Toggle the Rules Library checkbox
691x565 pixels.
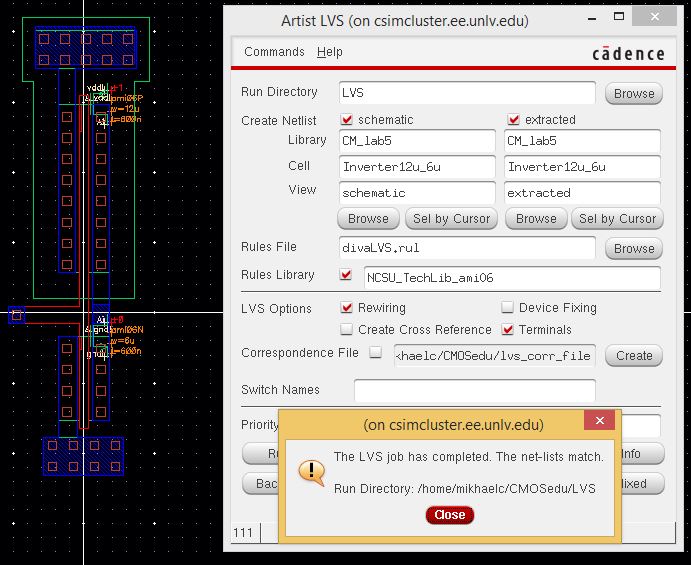[x=347, y=275]
